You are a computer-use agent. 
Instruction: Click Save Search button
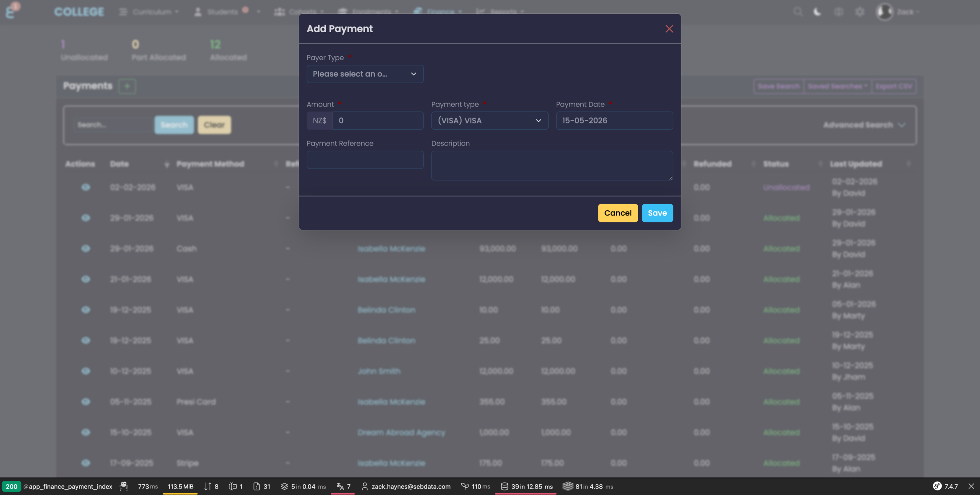tap(779, 86)
